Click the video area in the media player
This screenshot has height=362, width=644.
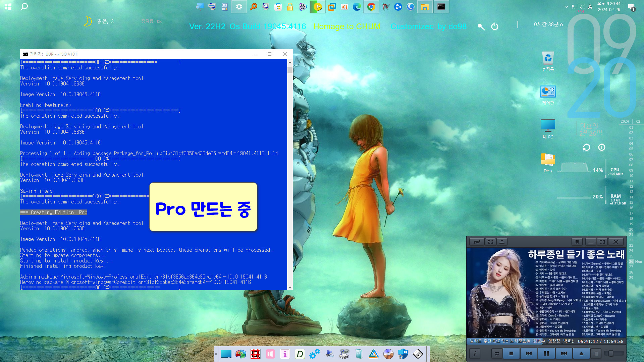[x=546, y=293]
